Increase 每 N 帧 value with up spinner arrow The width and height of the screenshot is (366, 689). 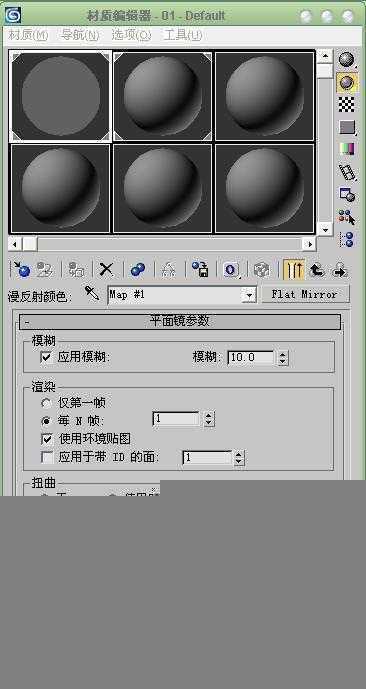[209, 415]
